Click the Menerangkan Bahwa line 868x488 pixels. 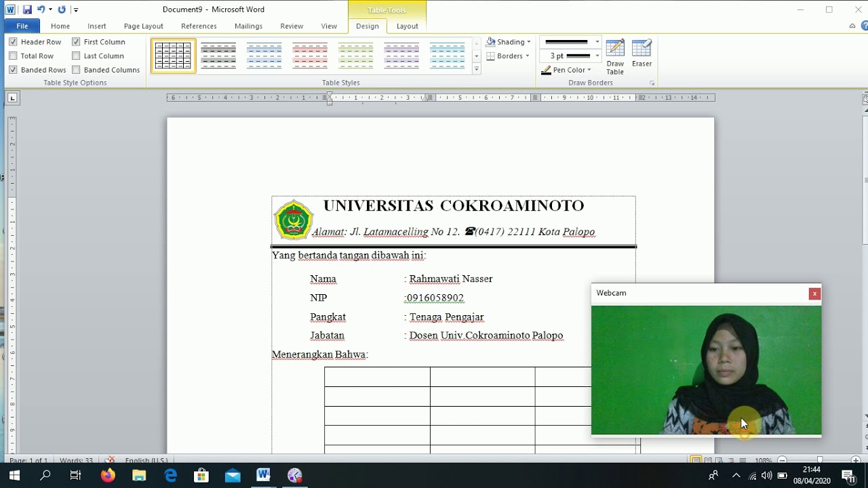pos(319,354)
